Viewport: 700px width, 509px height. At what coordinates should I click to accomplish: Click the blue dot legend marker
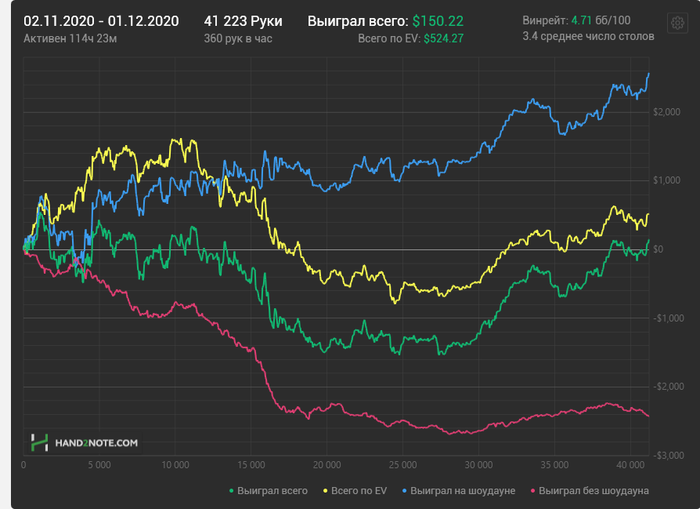pos(404,491)
